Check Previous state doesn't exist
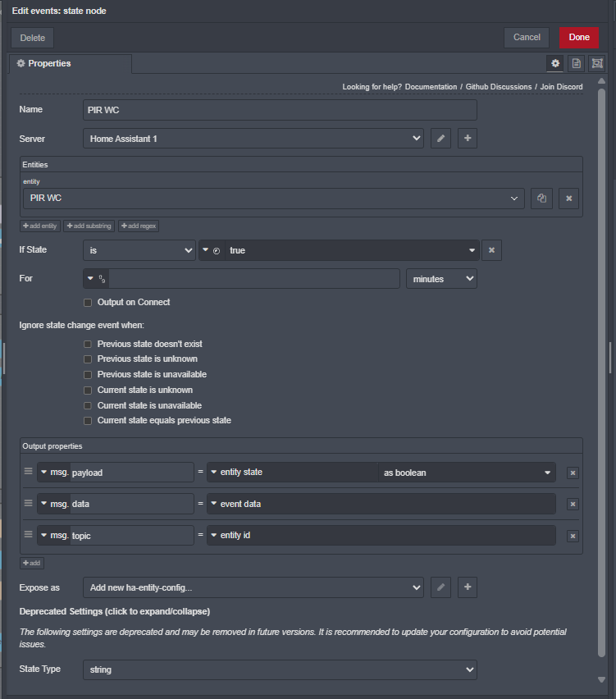Viewport: 616px width, 699px height. point(88,344)
